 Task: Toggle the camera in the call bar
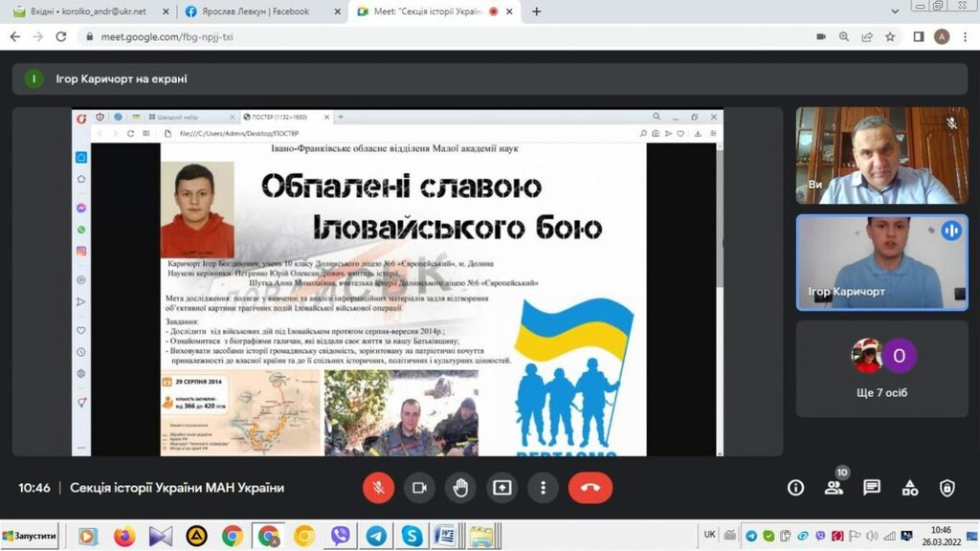point(418,488)
